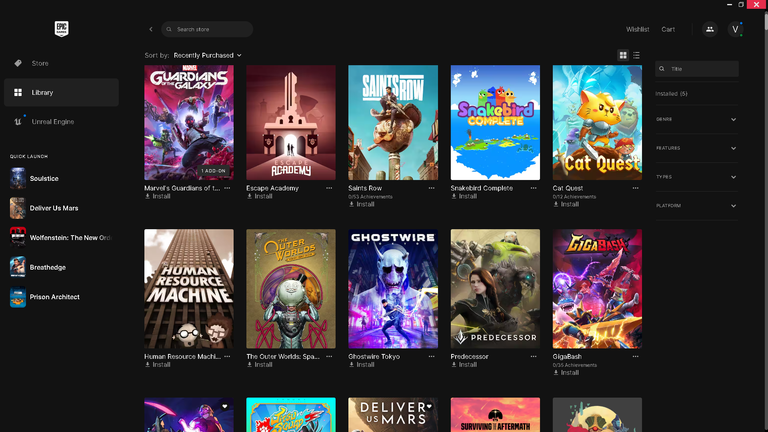
Task: Install GigaBash
Action: (x=566, y=373)
